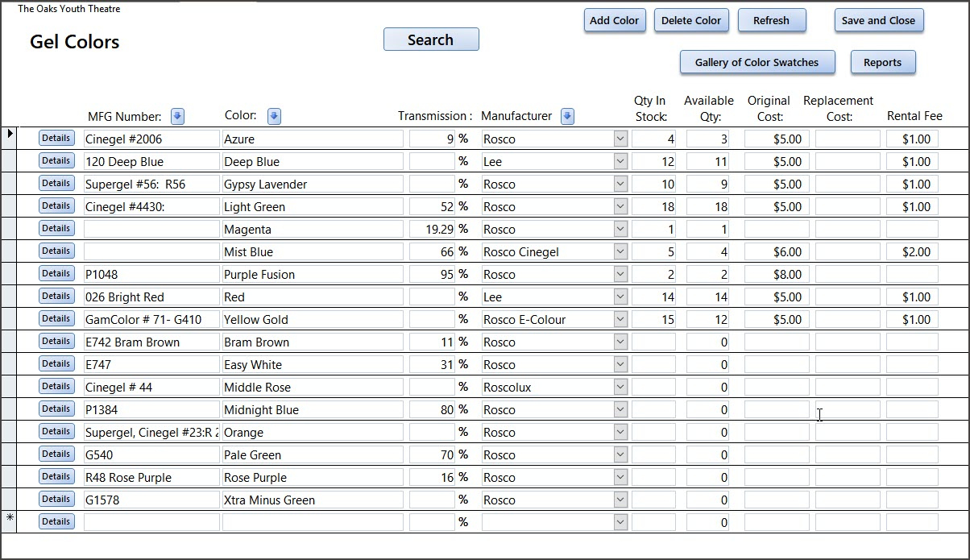The image size is (970, 560).
Task: Click the Manufacturer sort arrow icon
Action: coord(567,116)
